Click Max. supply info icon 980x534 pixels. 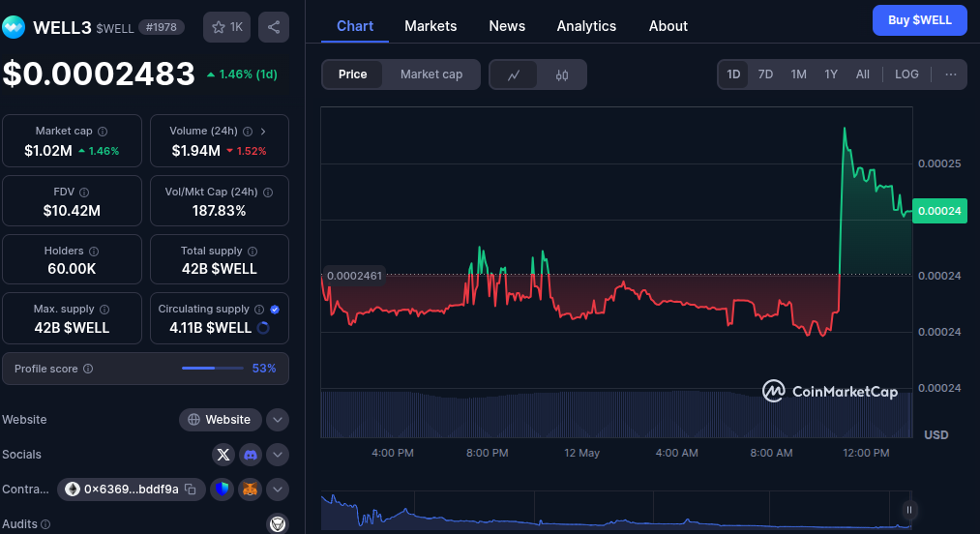[104, 309]
